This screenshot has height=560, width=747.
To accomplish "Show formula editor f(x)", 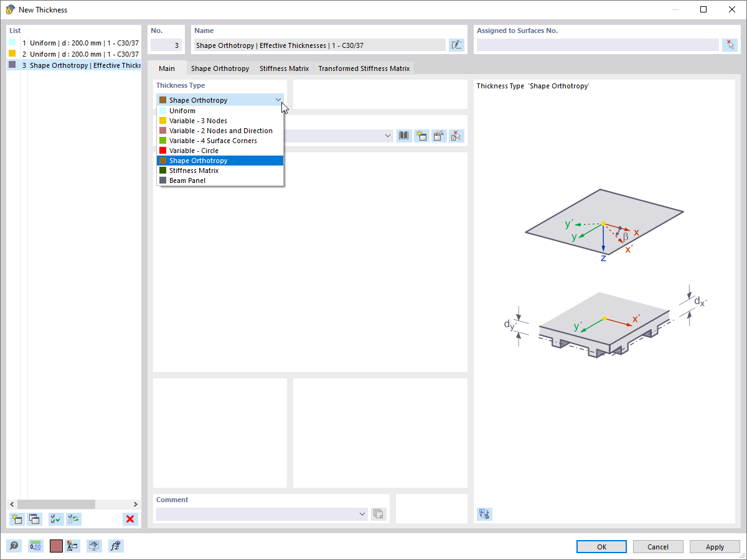I will click(116, 546).
